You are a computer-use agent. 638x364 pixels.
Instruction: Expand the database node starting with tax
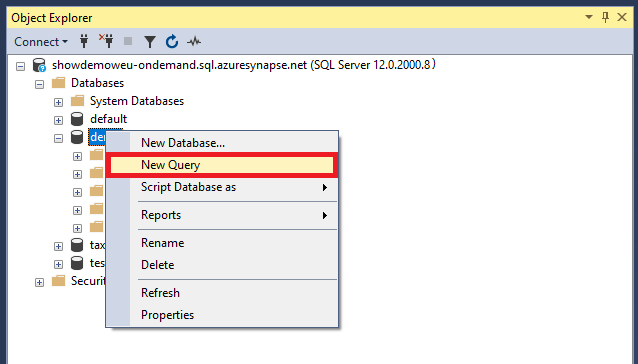coord(59,246)
